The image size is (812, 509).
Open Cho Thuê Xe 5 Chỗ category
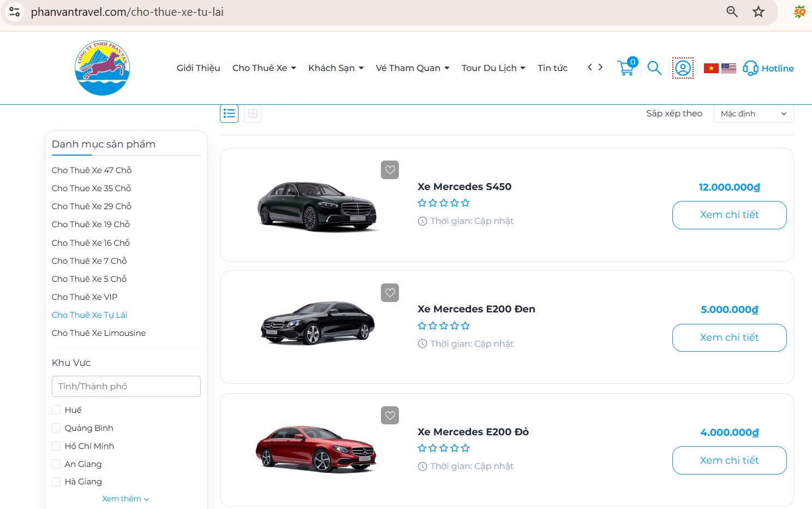tap(89, 279)
